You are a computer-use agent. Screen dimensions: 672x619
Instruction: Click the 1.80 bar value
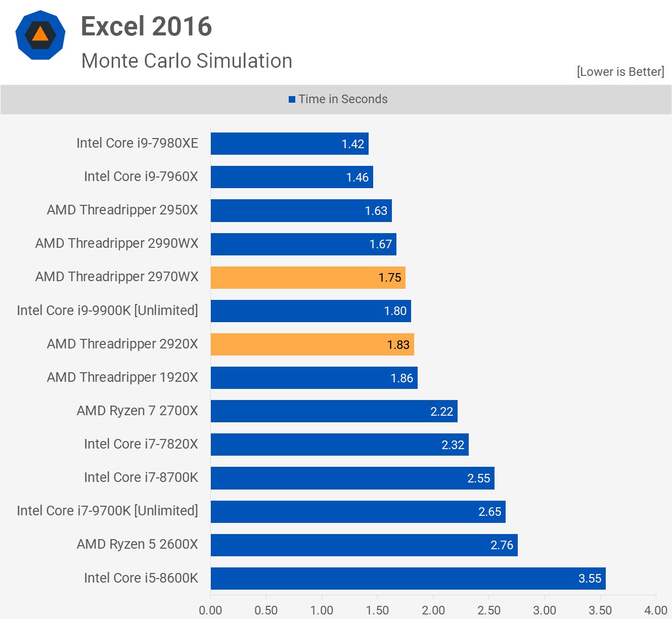(x=395, y=311)
